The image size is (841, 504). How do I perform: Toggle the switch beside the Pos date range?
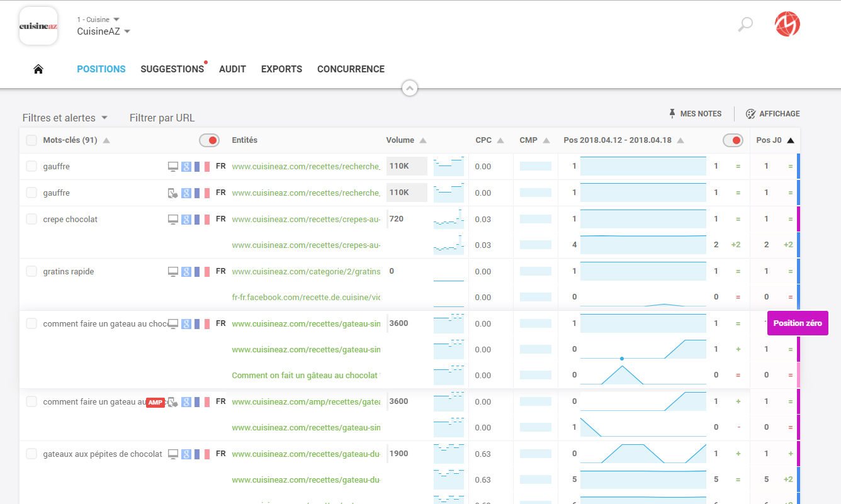pos(733,140)
